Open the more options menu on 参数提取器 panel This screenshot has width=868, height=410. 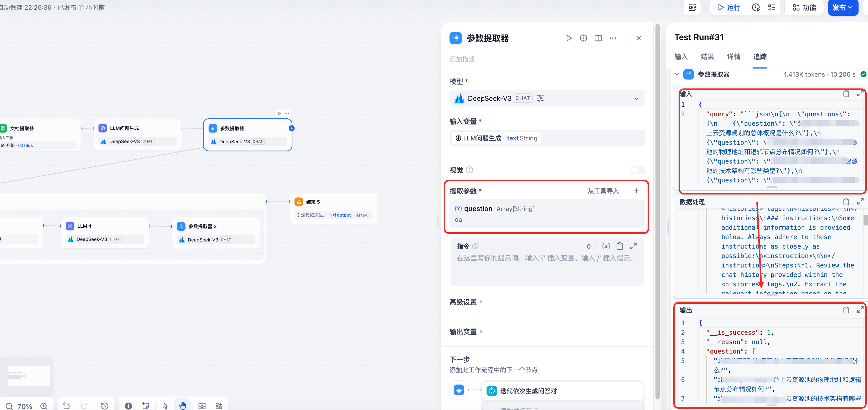click(613, 38)
